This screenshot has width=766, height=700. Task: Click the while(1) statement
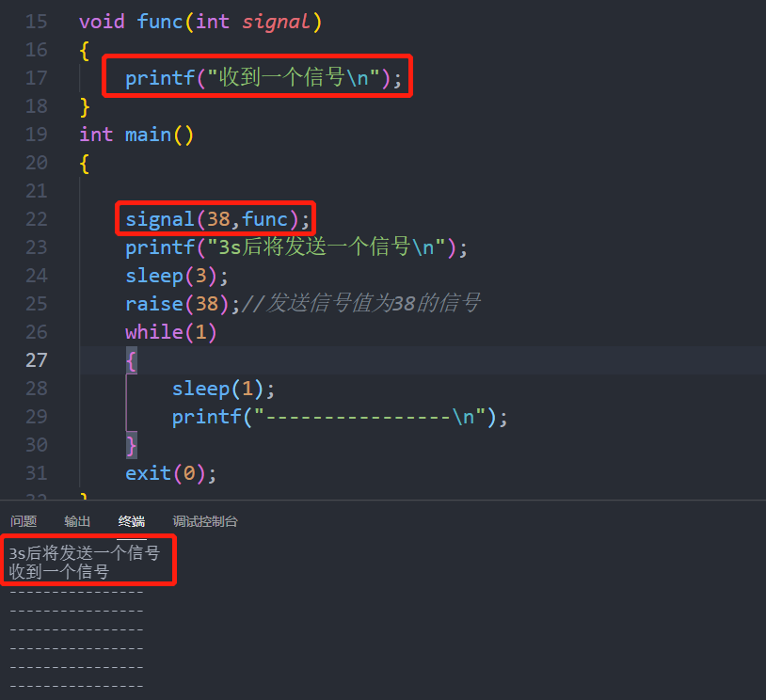coord(170,332)
